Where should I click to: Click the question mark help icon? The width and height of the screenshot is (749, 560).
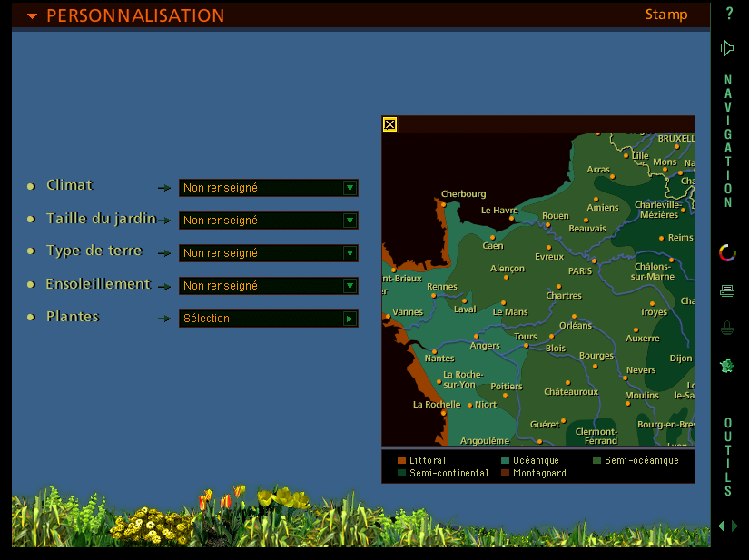pyautogui.click(x=728, y=14)
